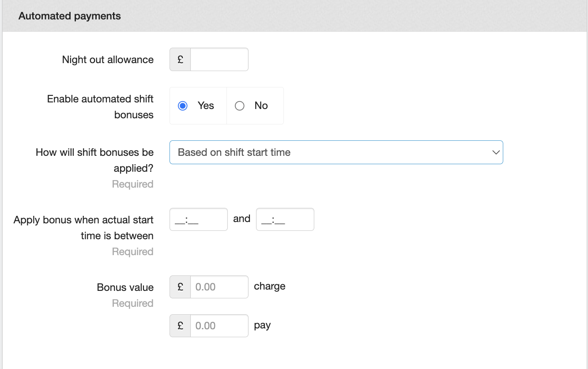The height and width of the screenshot is (369, 588).
Task: Click the £ symbol beside charge field
Action: (x=180, y=287)
